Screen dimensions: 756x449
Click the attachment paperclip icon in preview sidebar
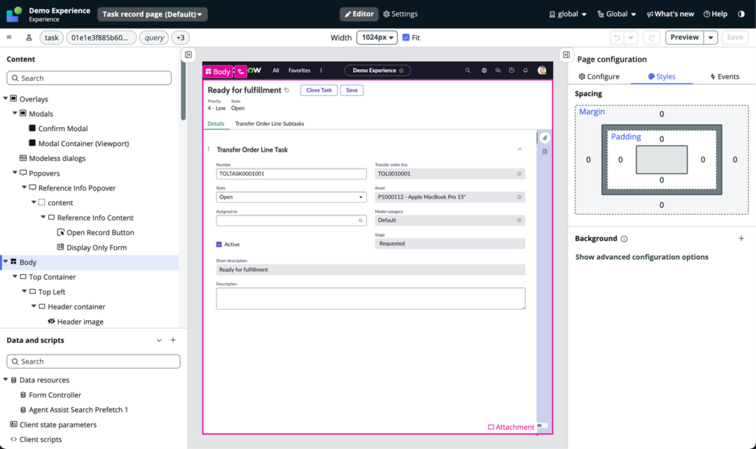coord(544,138)
